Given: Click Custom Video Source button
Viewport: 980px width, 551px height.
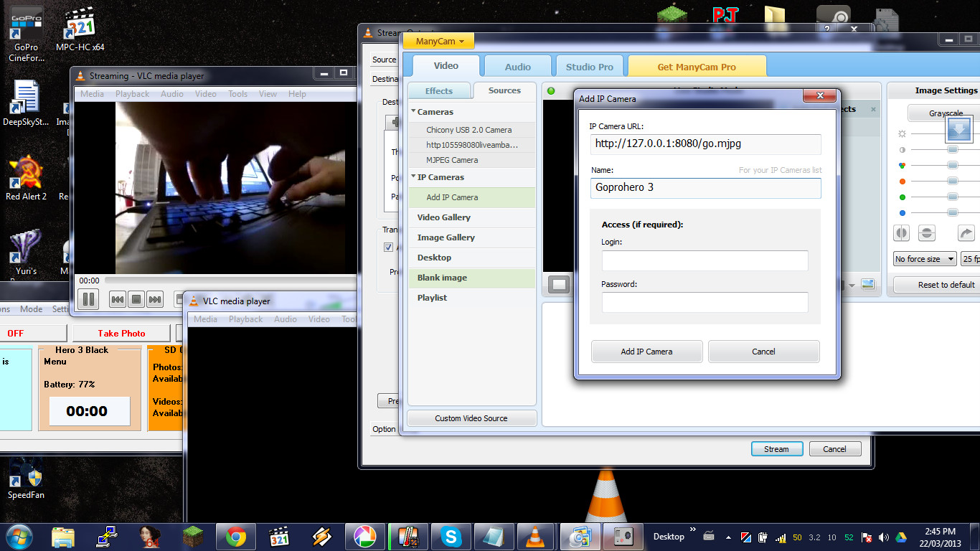Looking at the screenshot, I should point(471,418).
